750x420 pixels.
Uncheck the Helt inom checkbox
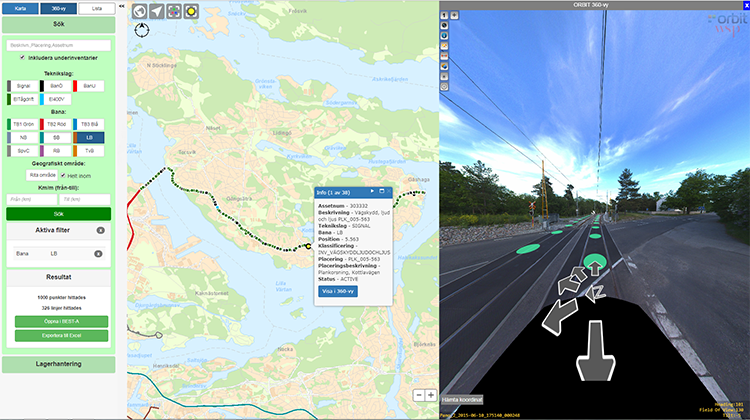(x=61, y=175)
